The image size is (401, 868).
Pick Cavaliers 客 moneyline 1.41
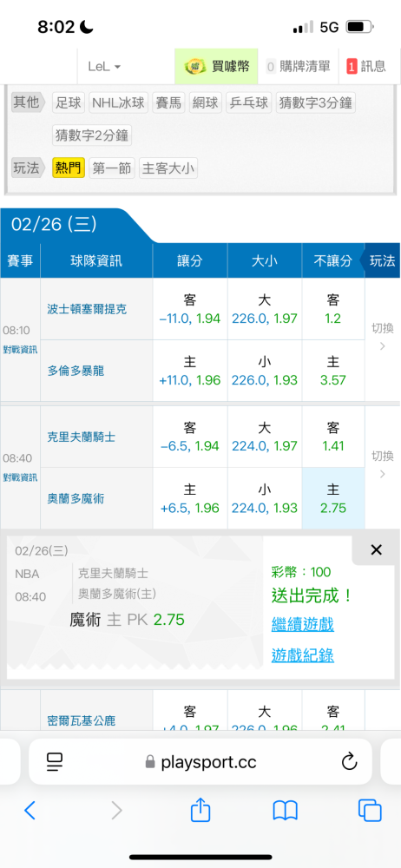coord(333,437)
